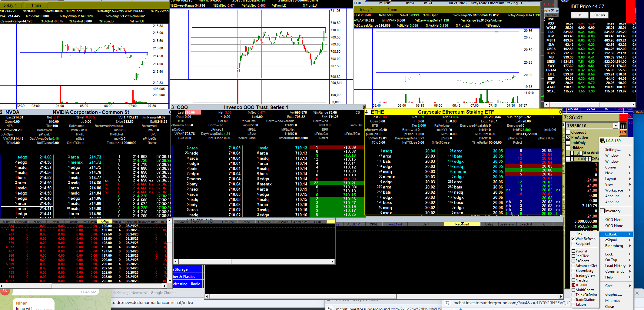Image resolution: width=644 pixels, height=310 pixels.
Task: Choose OCO None in the menu
Action: [616, 226]
